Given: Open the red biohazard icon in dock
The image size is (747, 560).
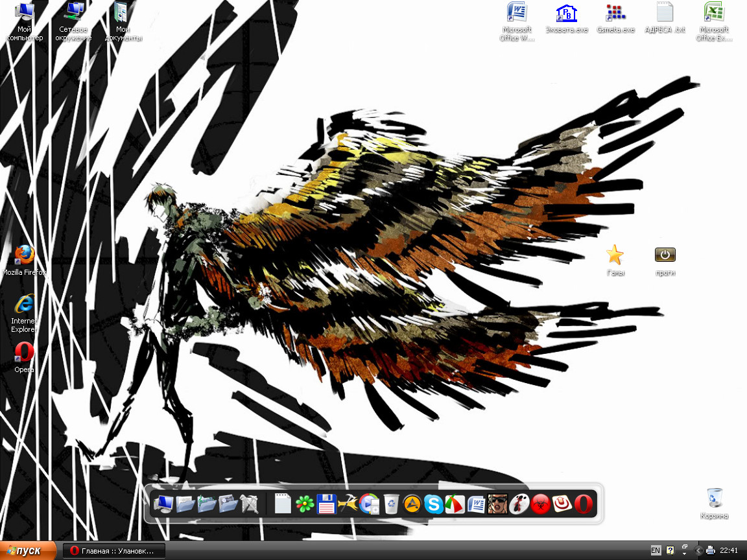Looking at the screenshot, I should 540,504.
